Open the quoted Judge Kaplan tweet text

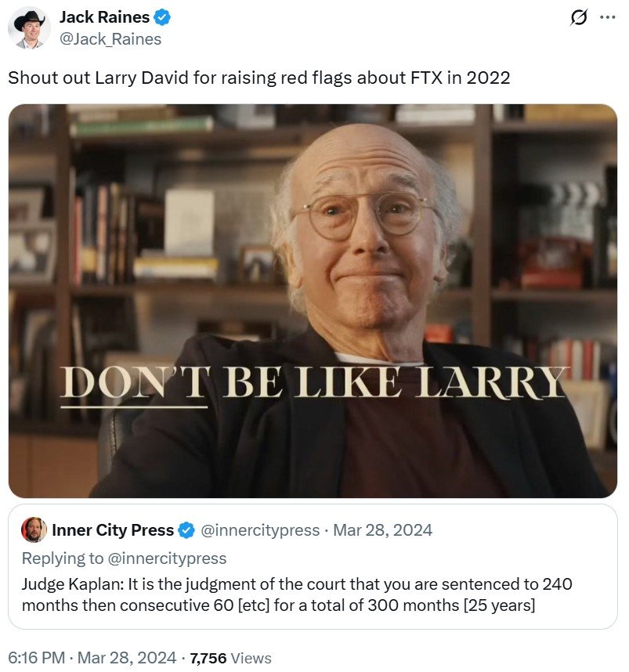tap(297, 594)
